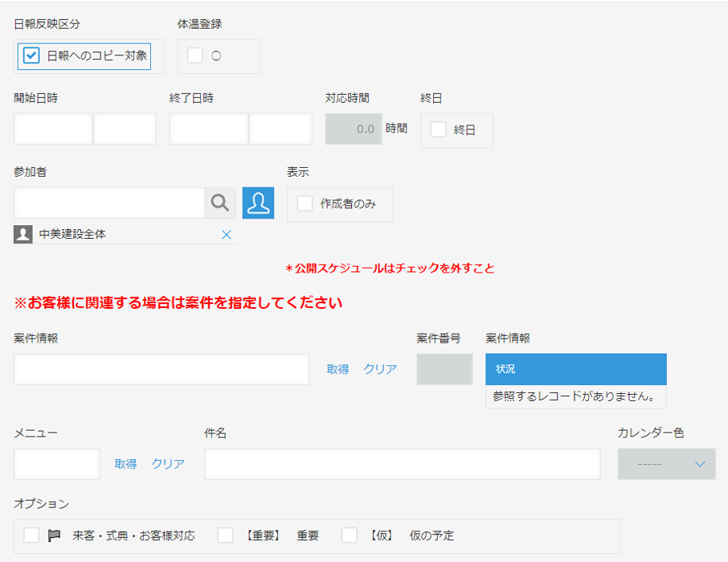Check the 【重要】 重要 option
Viewport: 728px width, 562px height.
(226, 535)
